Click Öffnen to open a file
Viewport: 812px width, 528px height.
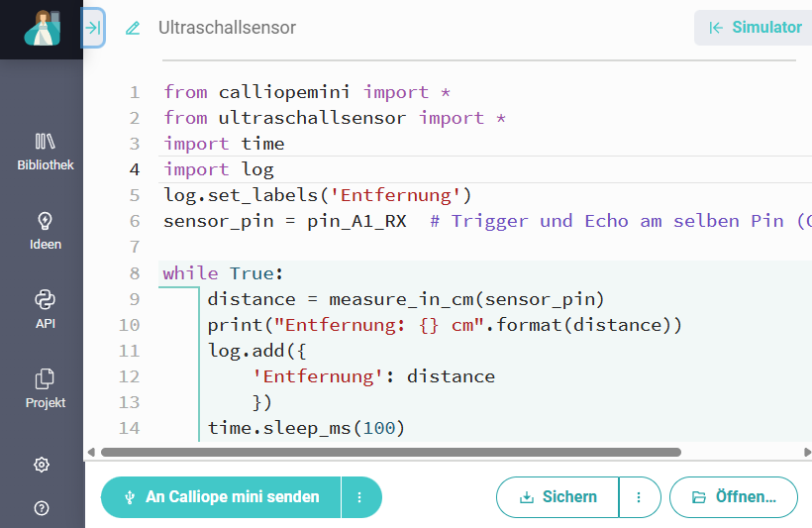tap(734, 497)
